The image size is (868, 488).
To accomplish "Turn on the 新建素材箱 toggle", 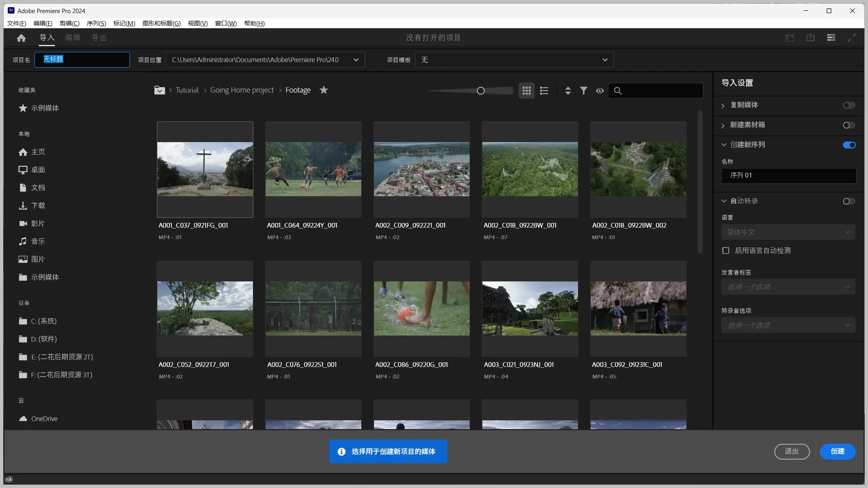I will pos(848,125).
